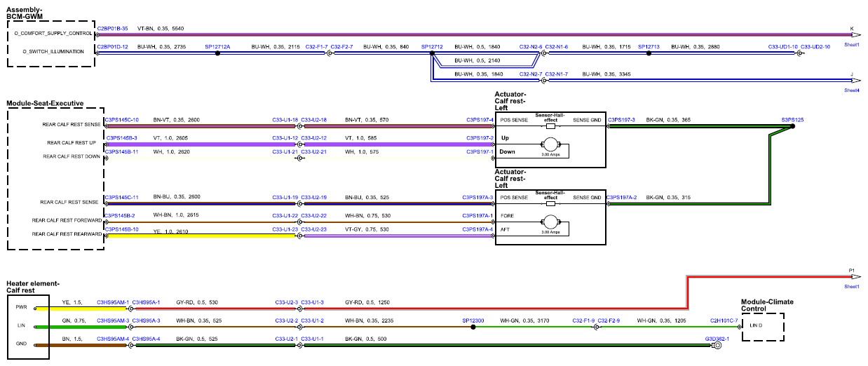Open connector link C3PS197A-1
Image resolution: width=868 pixels, height=366 pixels.
click(478, 215)
